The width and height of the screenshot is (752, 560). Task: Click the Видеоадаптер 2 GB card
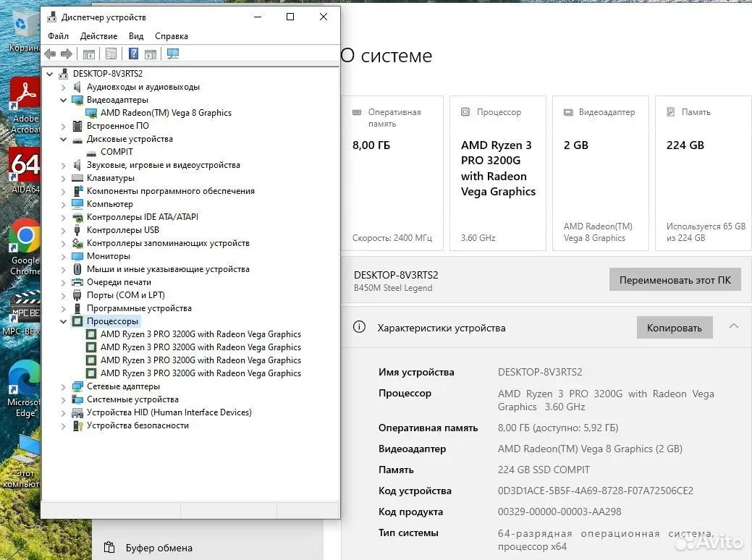point(601,173)
